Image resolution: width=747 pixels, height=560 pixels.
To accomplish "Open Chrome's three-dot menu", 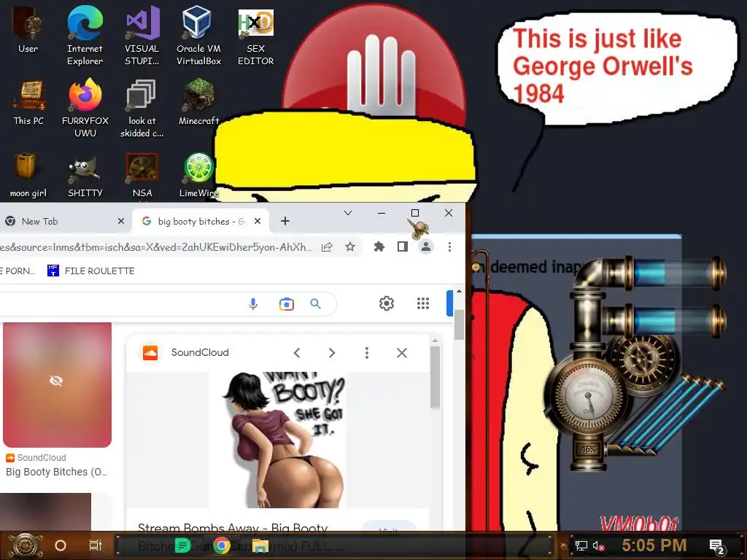I will 449,246.
